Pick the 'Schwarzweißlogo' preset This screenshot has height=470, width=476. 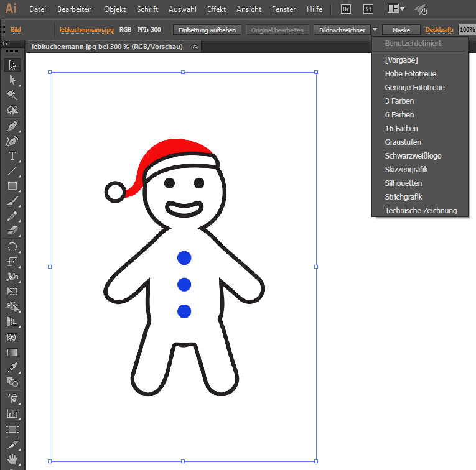pyautogui.click(x=413, y=156)
